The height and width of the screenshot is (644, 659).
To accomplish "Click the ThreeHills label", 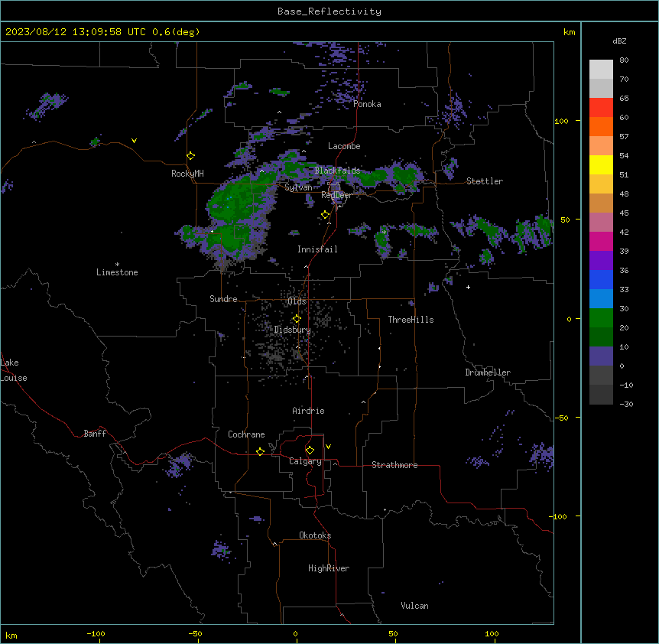I will [411, 320].
